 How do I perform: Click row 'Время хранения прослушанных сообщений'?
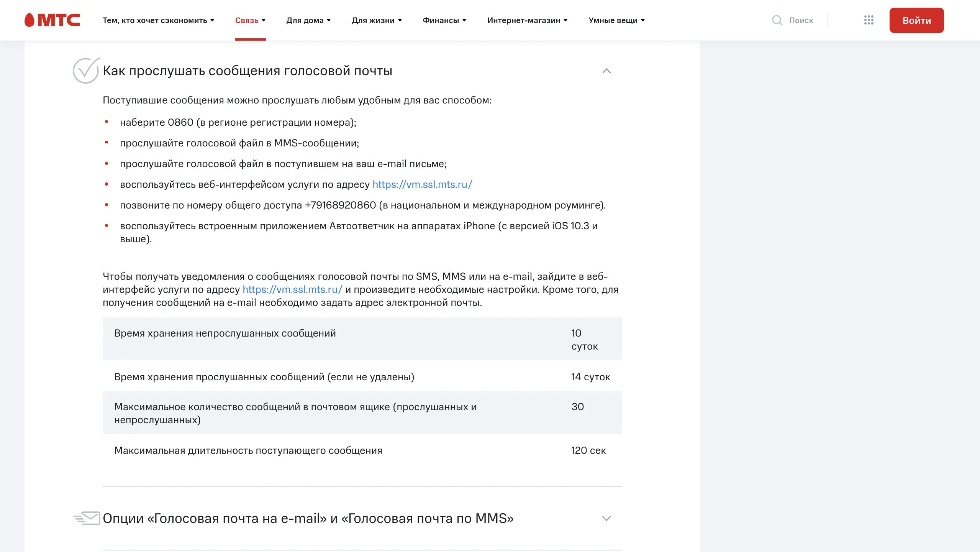click(x=362, y=376)
